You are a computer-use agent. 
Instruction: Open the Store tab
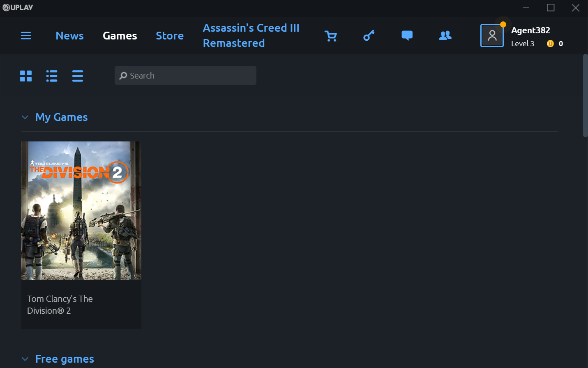pyautogui.click(x=170, y=36)
